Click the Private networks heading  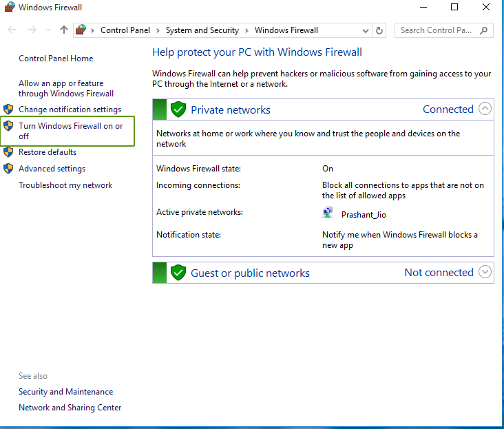pos(231,110)
